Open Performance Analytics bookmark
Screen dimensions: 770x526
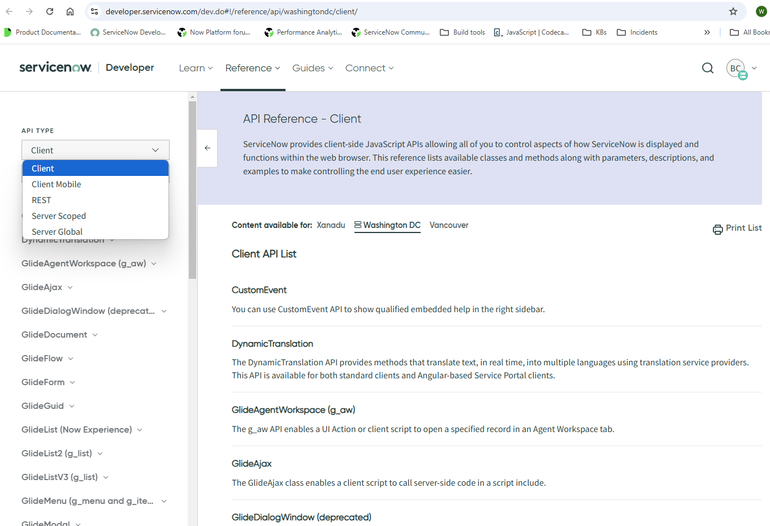[x=303, y=32]
